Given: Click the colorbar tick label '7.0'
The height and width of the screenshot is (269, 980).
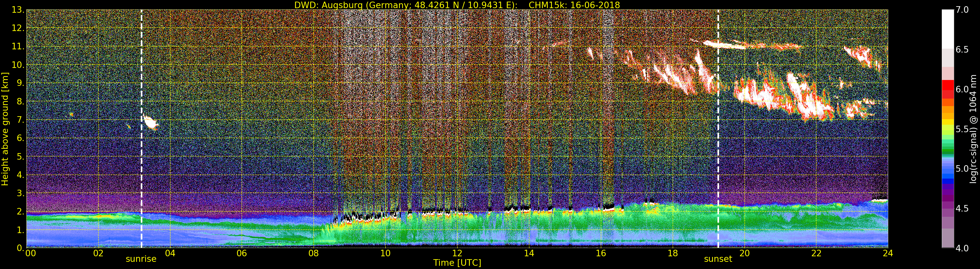Looking at the screenshot, I should (962, 10).
